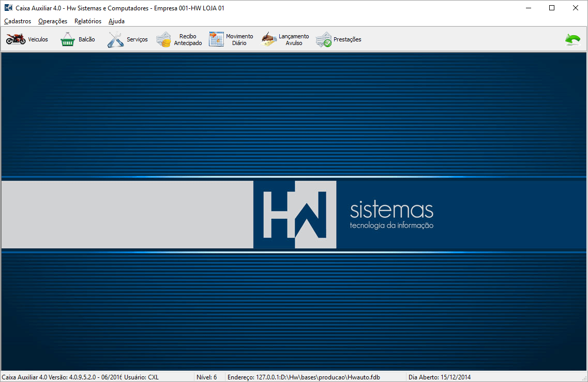Open Movimento Diário calendar icon
The width and height of the screenshot is (588, 382).
pyautogui.click(x=216, y=39)
